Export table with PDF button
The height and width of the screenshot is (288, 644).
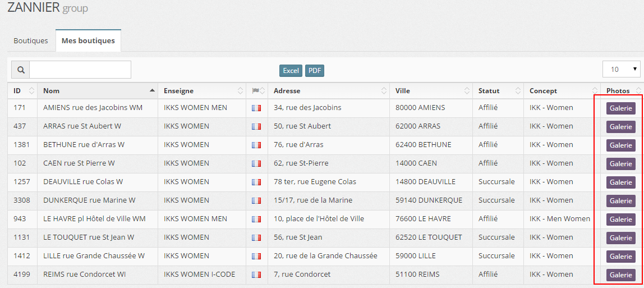(x=315, y=71)
